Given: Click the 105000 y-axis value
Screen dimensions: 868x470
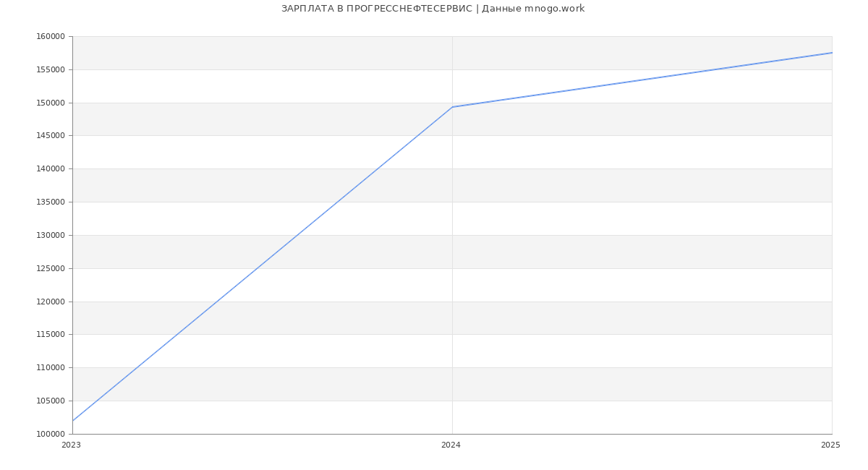Looking at the screenshot, I should point(51,401).
